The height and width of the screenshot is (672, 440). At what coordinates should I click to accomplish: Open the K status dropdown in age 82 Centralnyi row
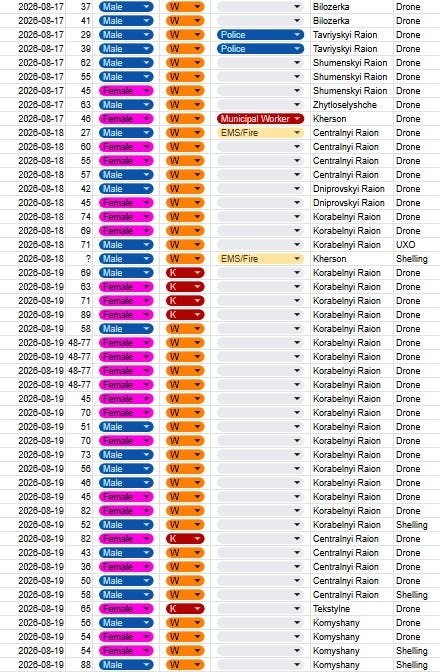pos(185,539)
